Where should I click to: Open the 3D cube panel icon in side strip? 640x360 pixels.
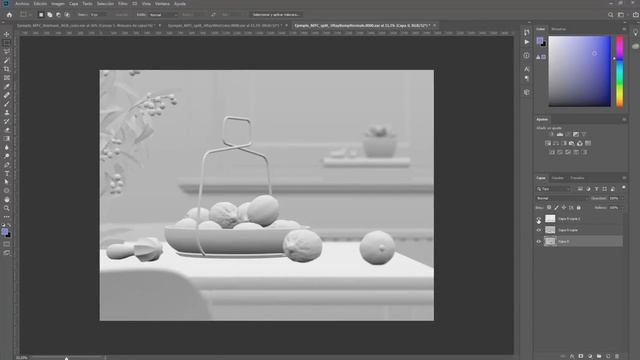click(527, 92)
